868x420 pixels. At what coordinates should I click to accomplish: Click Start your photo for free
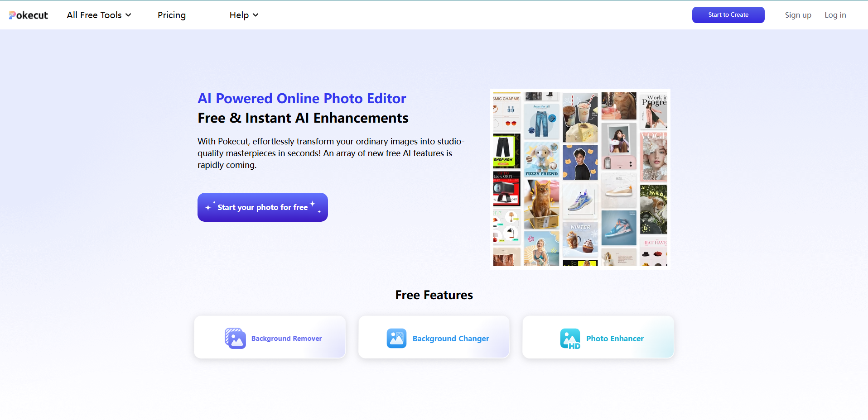point(263,207)
